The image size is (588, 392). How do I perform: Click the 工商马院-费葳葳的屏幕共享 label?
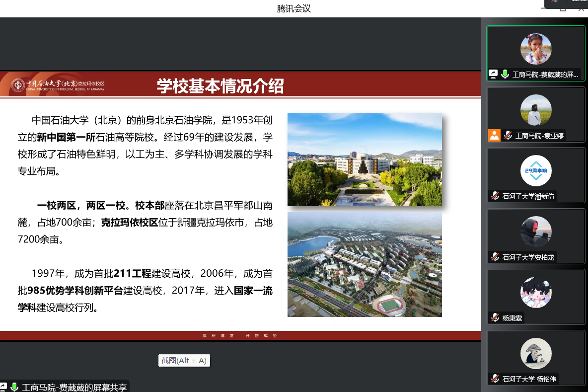(74, 387)
